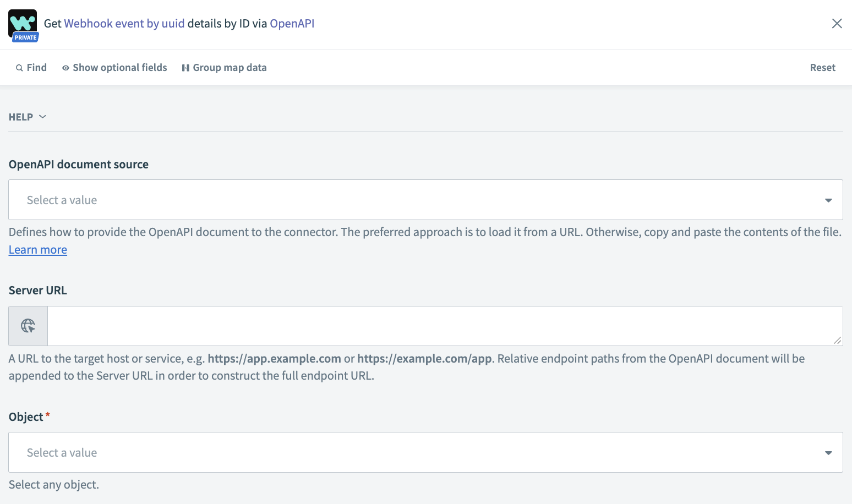Open the Learn more link
The image size is (852, 504).
(38, 250)
